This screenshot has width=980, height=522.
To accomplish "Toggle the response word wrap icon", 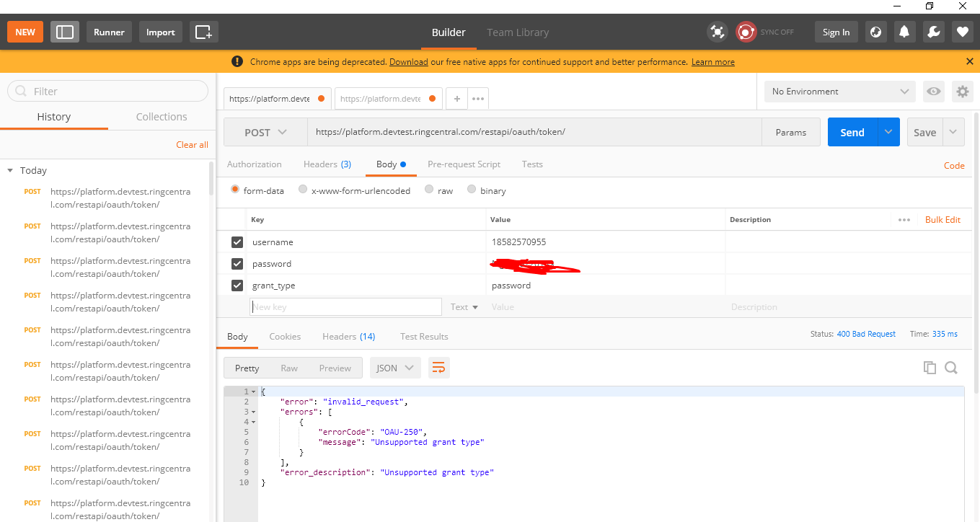I will [438, 368].
